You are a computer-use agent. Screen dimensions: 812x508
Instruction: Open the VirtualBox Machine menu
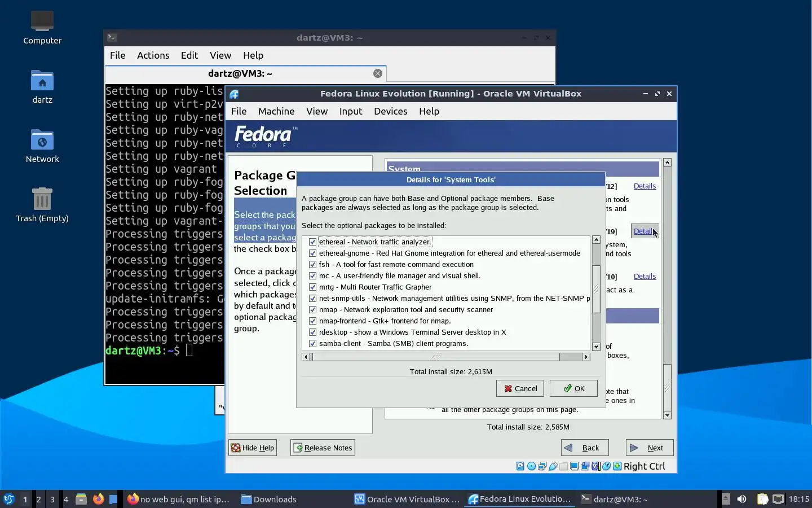[276, 111]
